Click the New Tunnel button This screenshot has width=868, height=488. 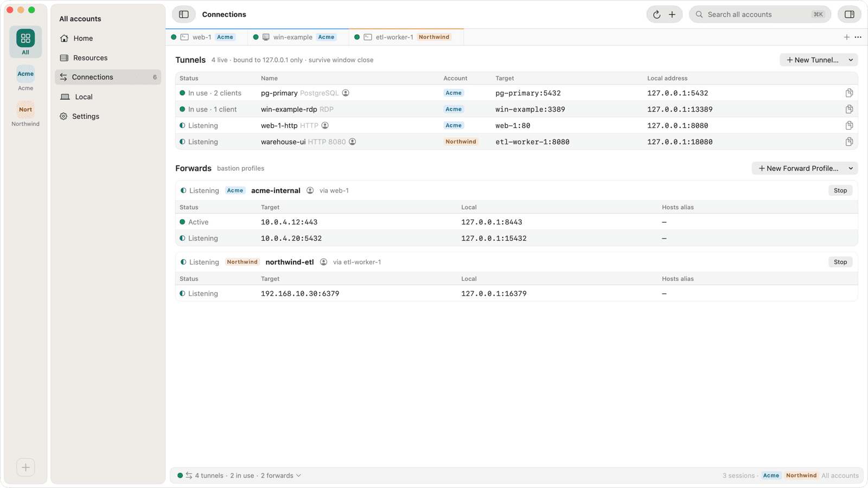point(812,60)
